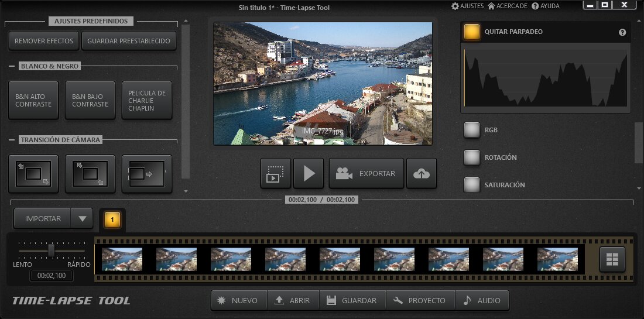Screen dimensions: 644x319
Task: Click the preview region selection icon
Action: (275, 173)
